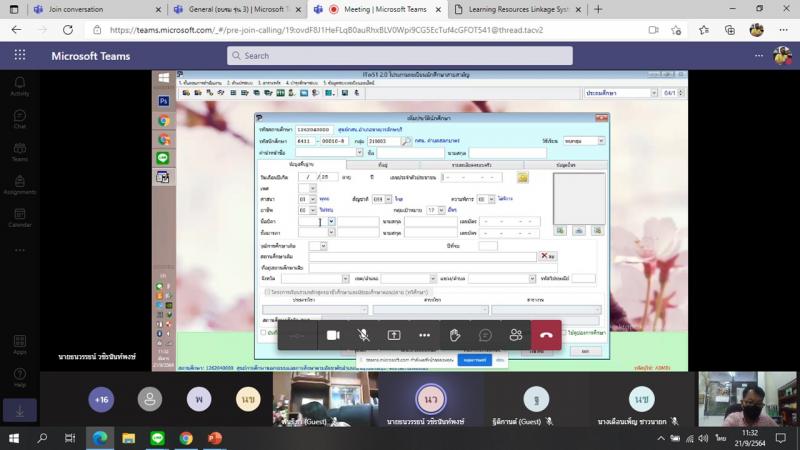Viewport: 800px width, 450px height.
Task: Click the download button in Teams sidebar
Action: [x=19, y=410]
